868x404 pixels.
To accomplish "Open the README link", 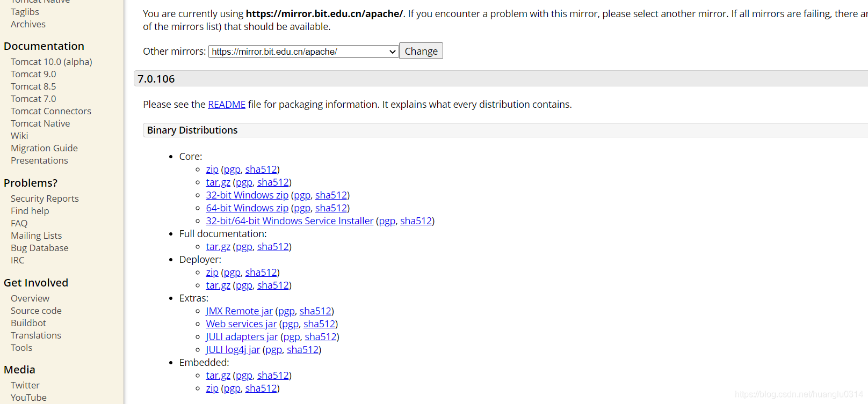I will pyautogui.click(x=227, y=104).
